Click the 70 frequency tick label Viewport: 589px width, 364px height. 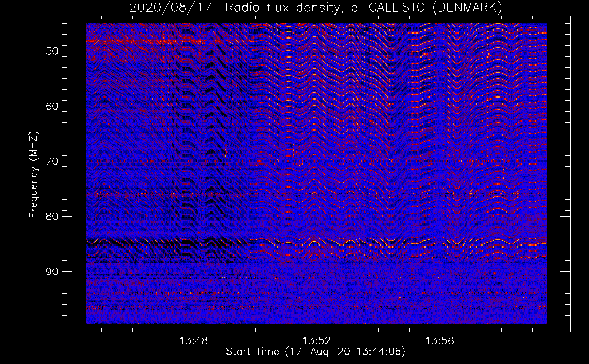(x=52, y=161)
